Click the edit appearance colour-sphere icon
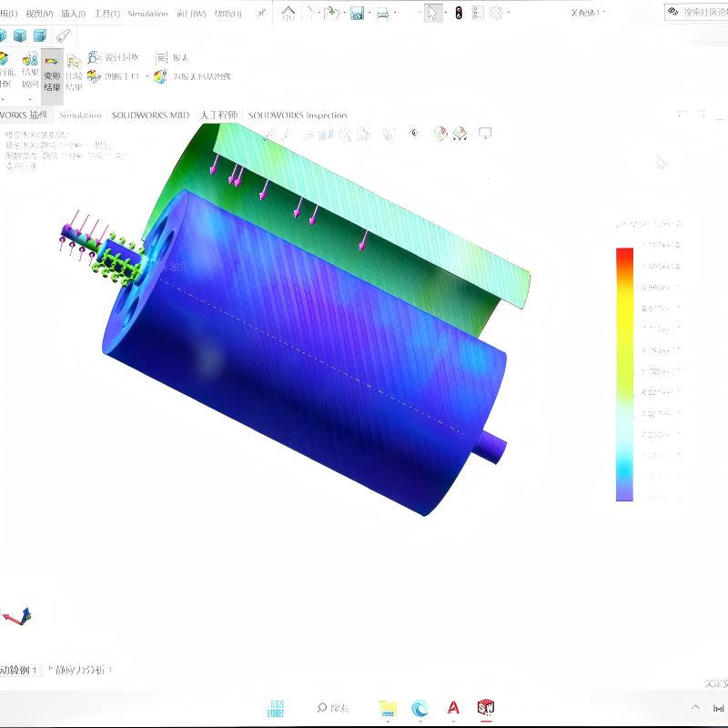This screenshot has width=728, height=728. point(440,134)
